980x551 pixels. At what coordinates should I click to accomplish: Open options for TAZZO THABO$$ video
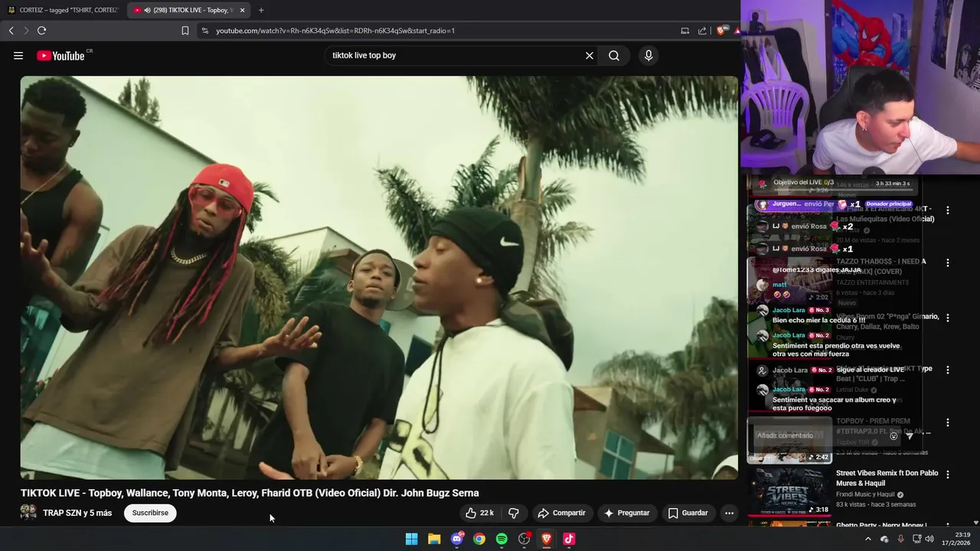(947, 262)
